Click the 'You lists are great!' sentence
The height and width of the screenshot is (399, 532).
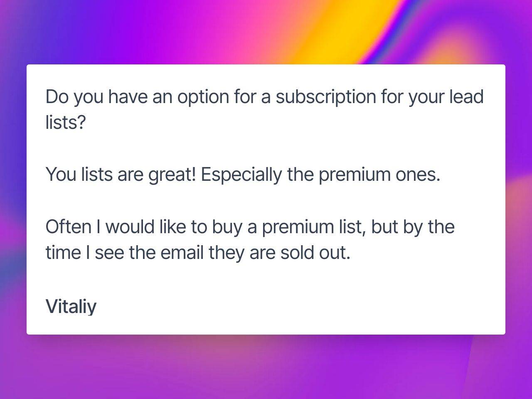click(121, 175)
